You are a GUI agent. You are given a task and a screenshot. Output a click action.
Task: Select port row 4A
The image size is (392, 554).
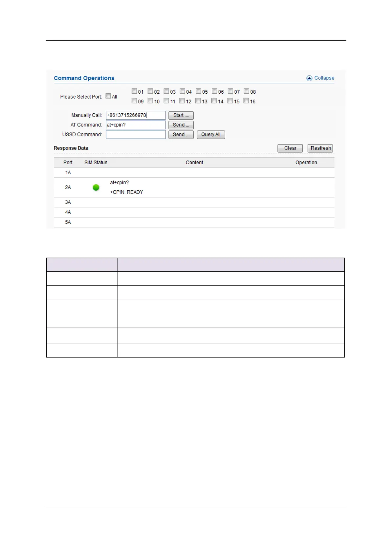(194, 212)
